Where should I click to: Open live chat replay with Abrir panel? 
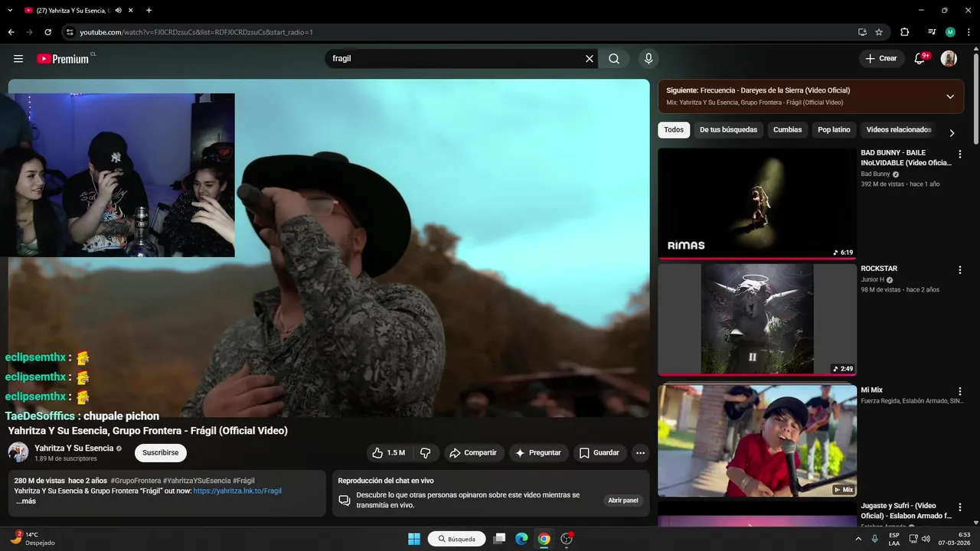pyautogui.click(x=623, y=500)
